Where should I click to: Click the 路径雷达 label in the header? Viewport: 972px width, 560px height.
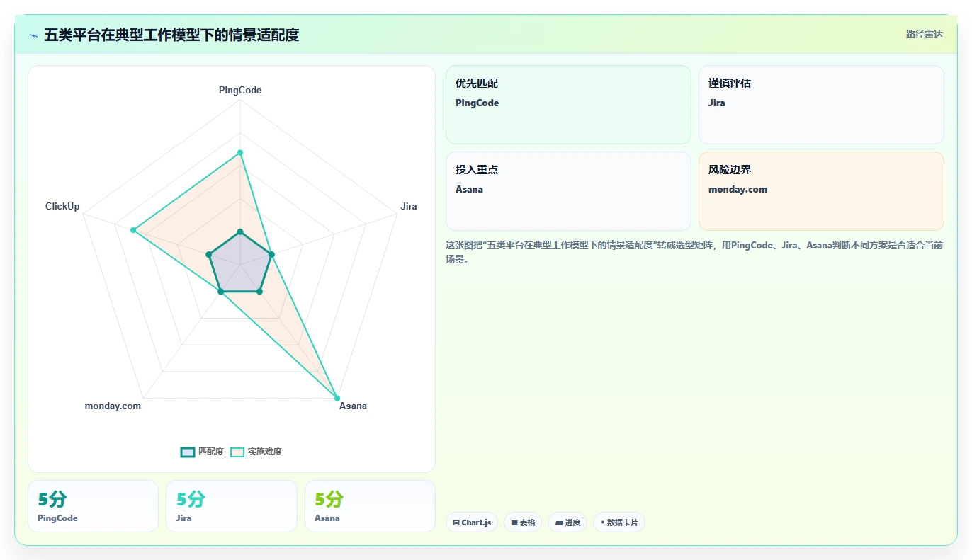coord(924,34)
